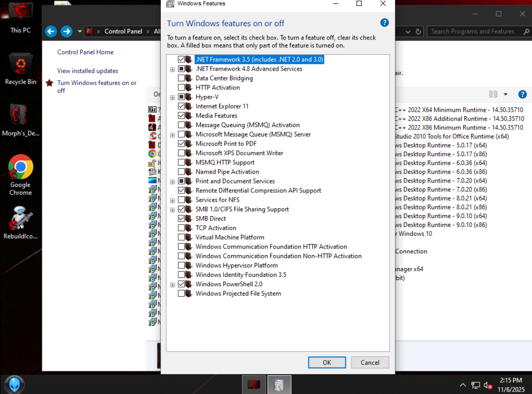
Task: Click the feature icon beside Virtual Machine Platform
Action: 189,237
